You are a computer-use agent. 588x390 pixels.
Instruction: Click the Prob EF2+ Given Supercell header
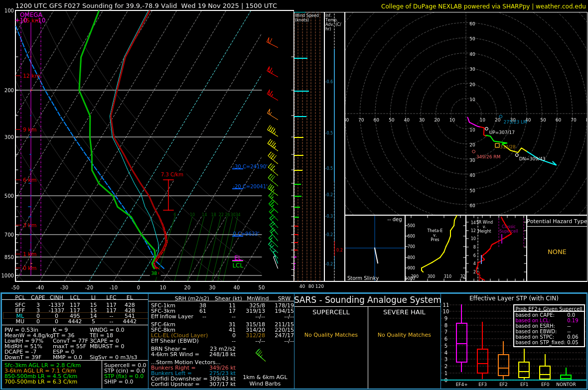coord(549,309)
